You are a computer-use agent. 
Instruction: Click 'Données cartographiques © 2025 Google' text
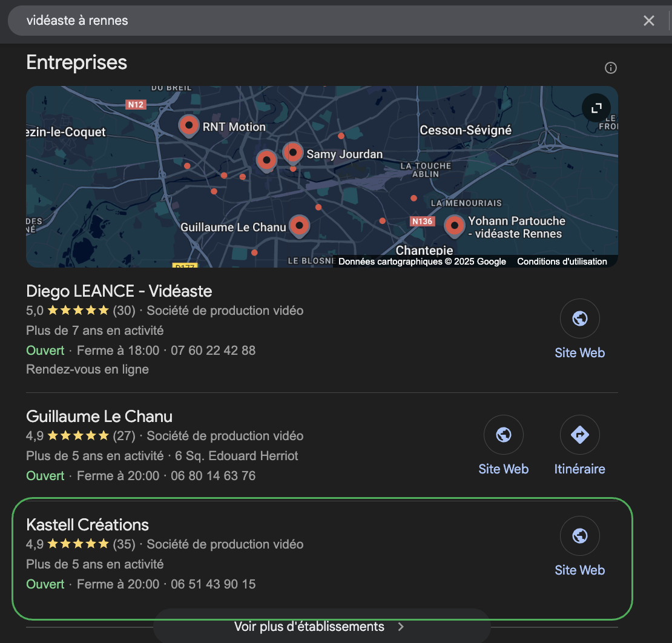422,262
